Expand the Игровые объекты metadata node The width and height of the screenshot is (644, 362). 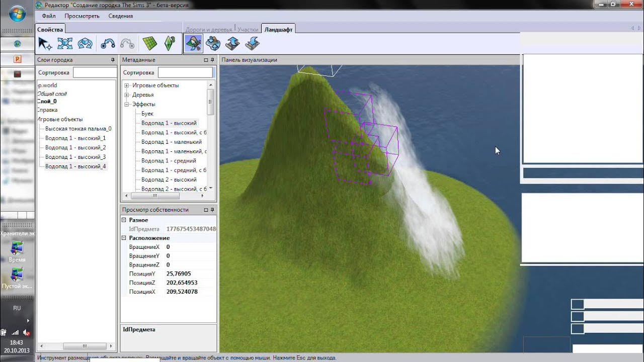click(127, 85)
